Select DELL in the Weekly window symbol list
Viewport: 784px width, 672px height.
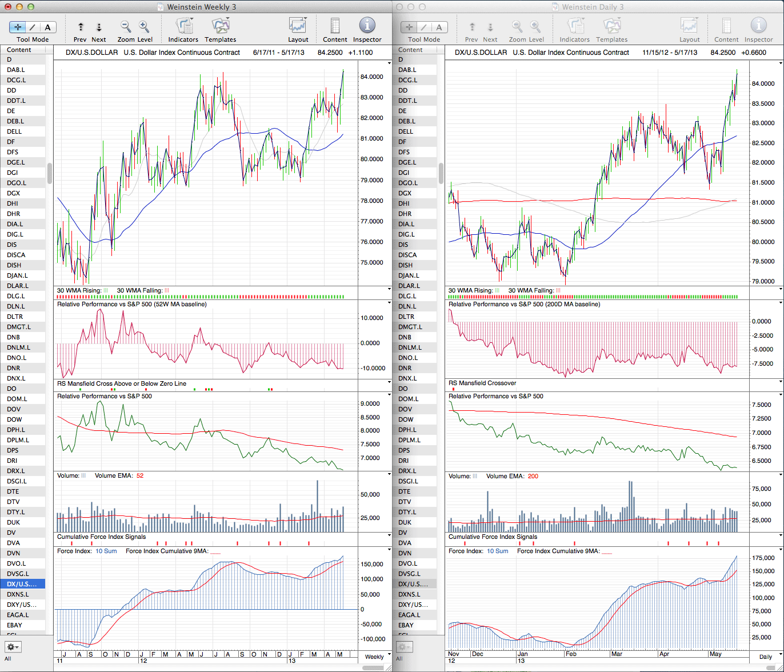tap(15, 131)
